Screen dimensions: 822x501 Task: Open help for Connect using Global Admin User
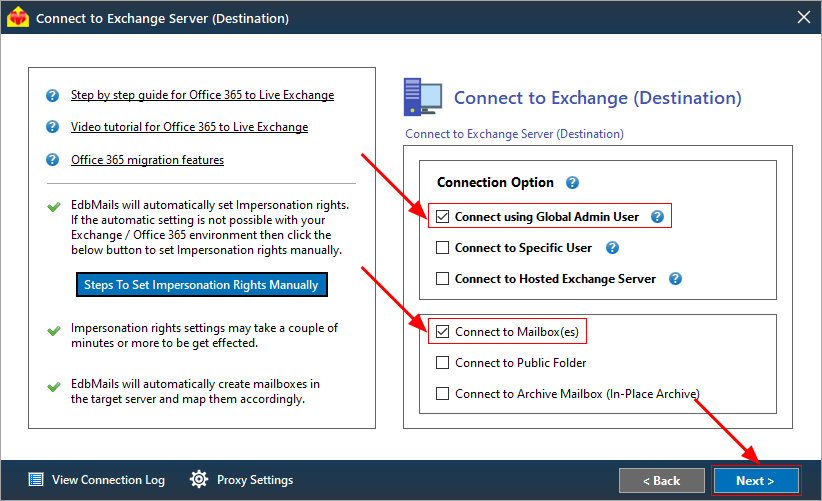click(x=657, y=216)
